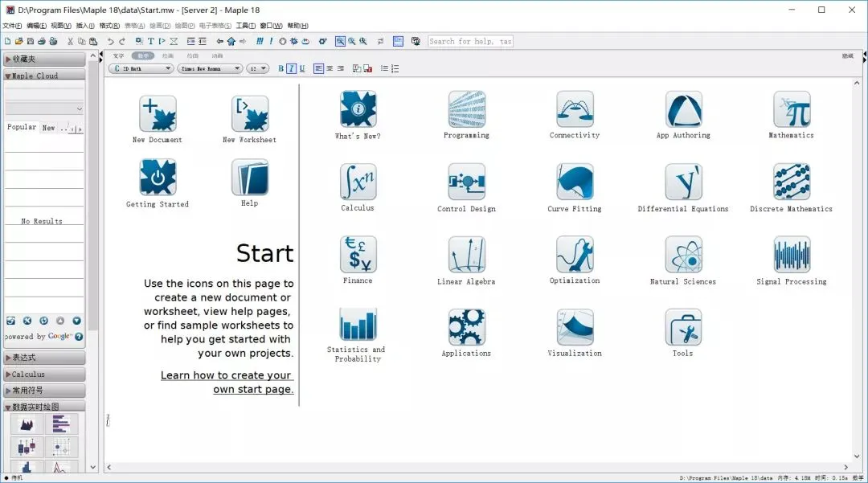Open the Mathematics tile
The height and width of the screenshot is (483, 868).
(x=792, y=109)
